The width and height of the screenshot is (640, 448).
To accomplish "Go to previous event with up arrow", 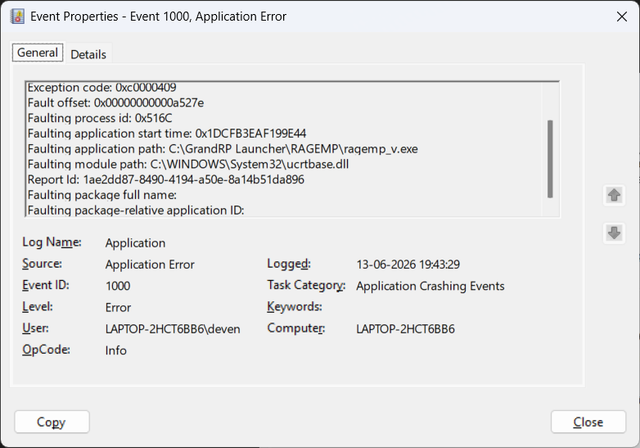I will (614, 195).
